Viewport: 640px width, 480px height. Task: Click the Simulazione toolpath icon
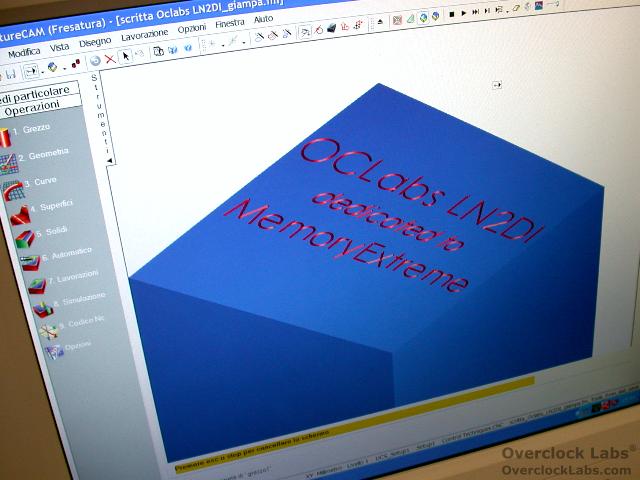click(43, 310)
